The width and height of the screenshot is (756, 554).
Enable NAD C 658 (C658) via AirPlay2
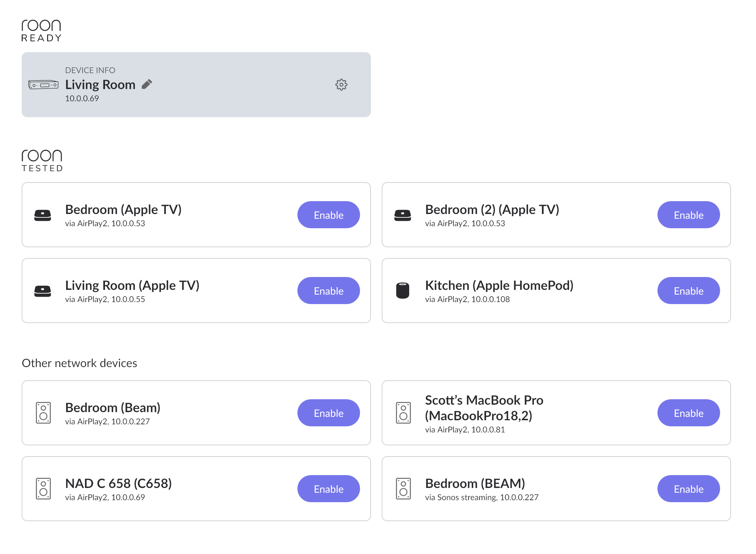[329, 489]
